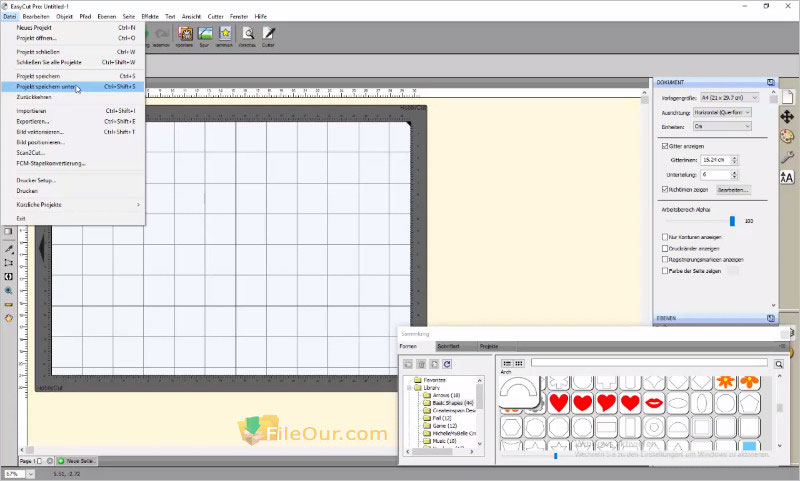Image resolution: width=800 pixels, height=481 pixels.
Task: Click the refresh icon in Sammlung panel
Action: 447,364
